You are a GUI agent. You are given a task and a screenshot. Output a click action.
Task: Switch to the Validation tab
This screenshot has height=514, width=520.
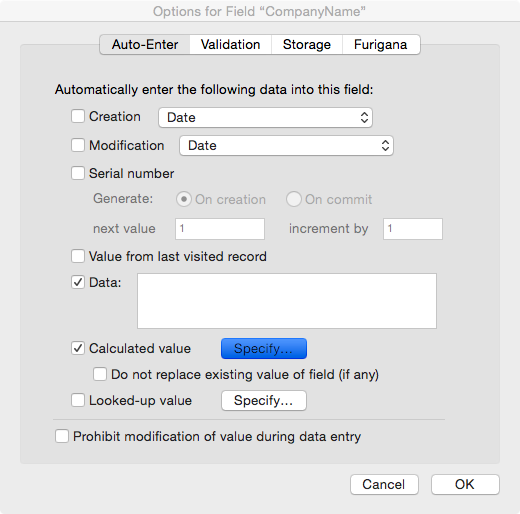[230, 44]
